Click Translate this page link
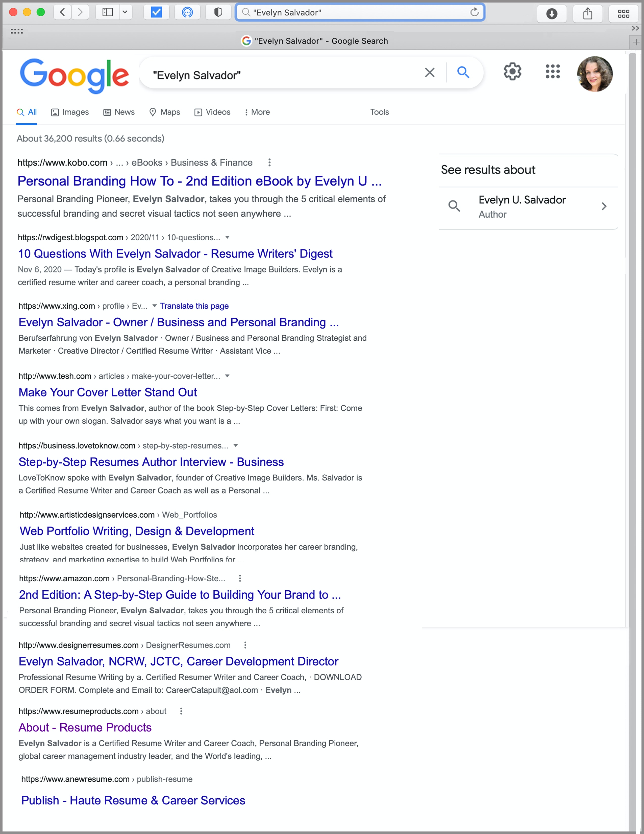 click(194, 306)
